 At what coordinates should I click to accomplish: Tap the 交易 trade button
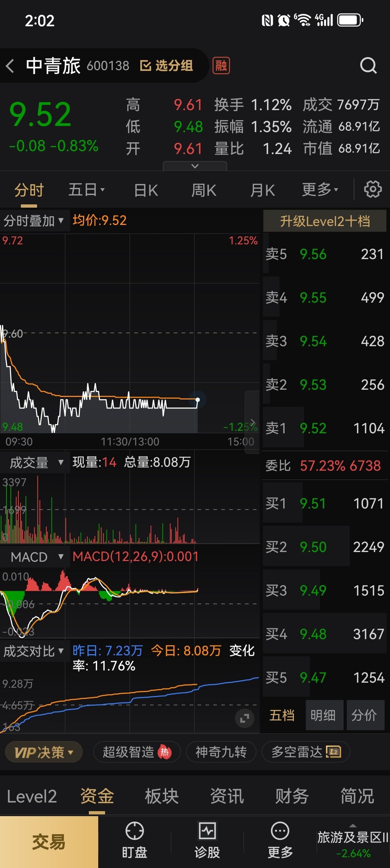click(x=49, y=842)
